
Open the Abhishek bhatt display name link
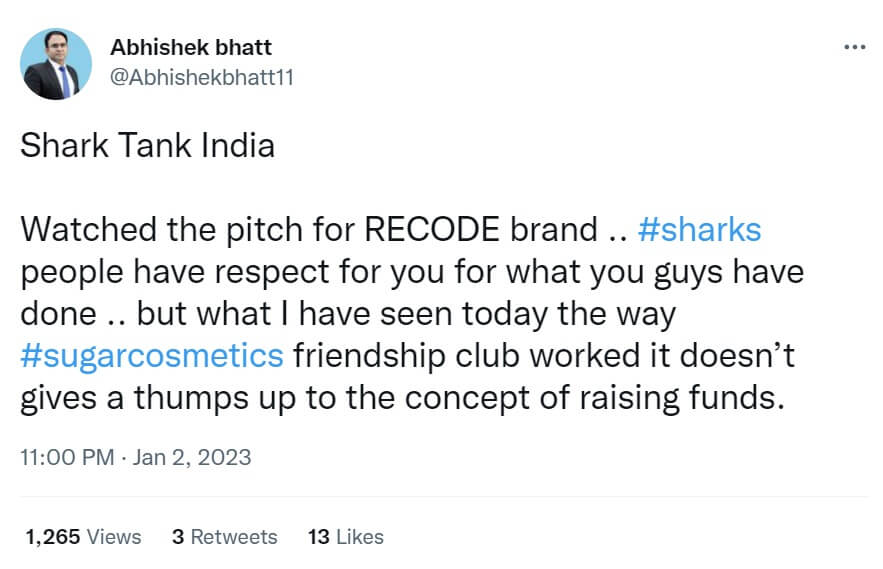point(188,48)
